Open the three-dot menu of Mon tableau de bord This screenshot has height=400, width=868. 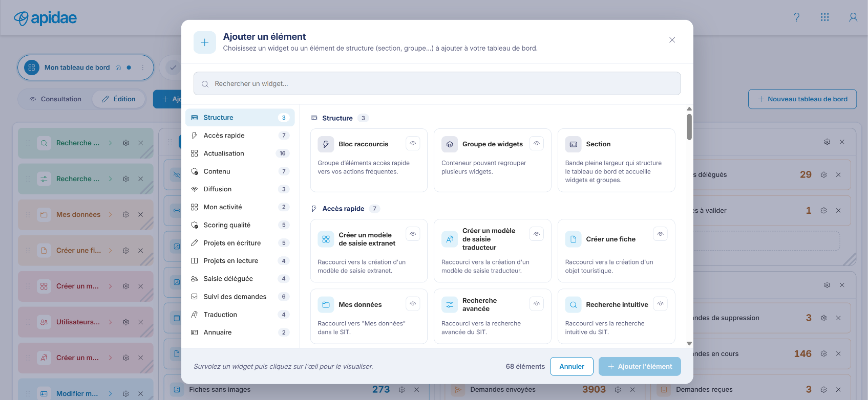[x=143, y=68]
